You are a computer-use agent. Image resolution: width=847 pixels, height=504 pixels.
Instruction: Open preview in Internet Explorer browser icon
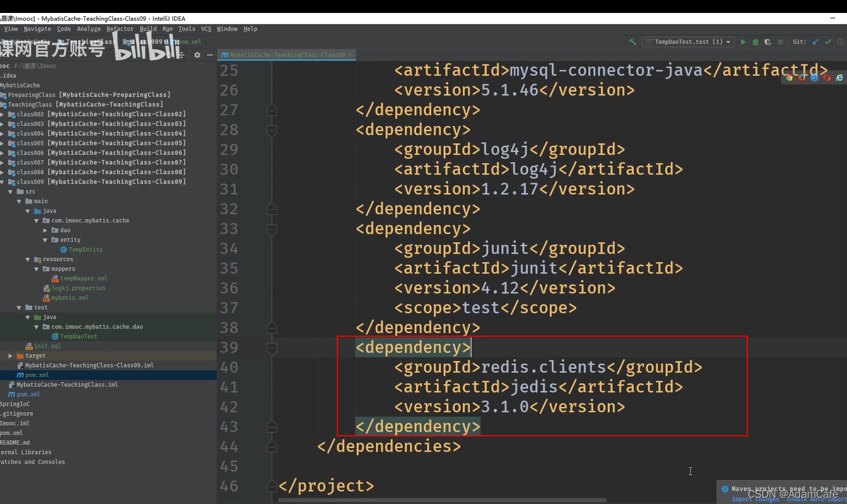coord(839,78)
